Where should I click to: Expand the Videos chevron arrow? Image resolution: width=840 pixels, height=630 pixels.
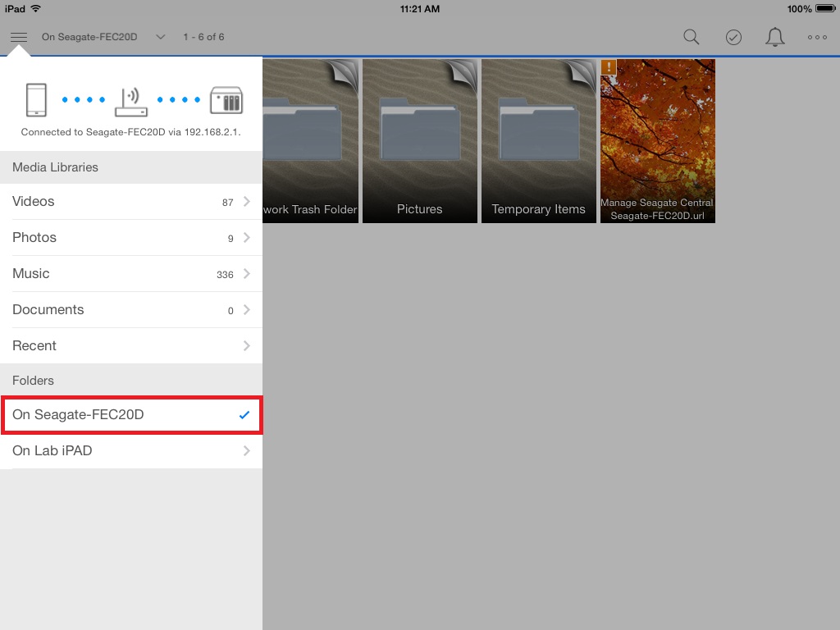click(x=247, y=202)
